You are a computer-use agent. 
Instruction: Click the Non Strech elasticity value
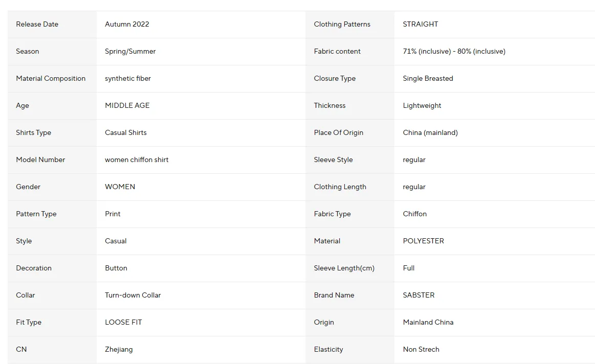click(x=421, y=349)
